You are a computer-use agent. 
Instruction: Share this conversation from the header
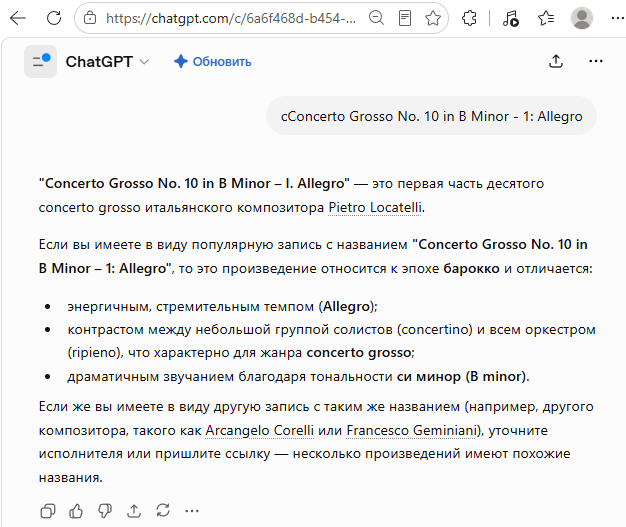point(556,61)
